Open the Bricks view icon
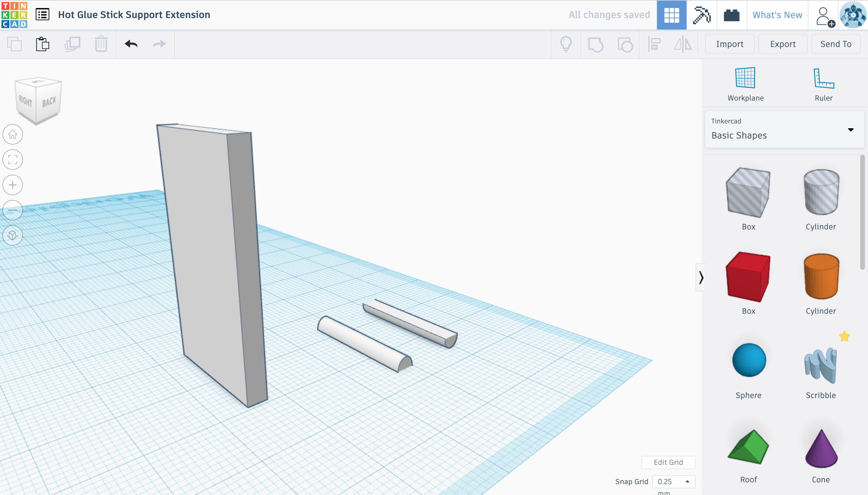This screenshot has width=868, height=495. point(731,15)
